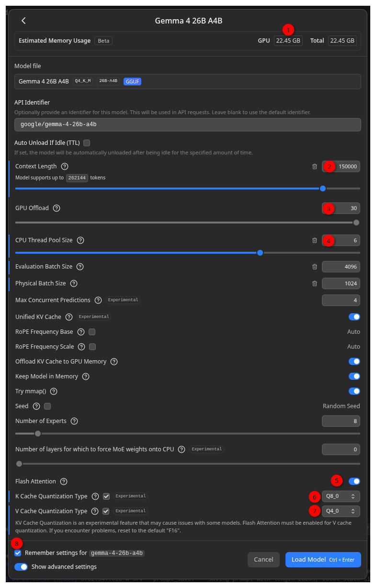This screenshot has width=376, height=588.
Task: Reset Evaluation Batch Size via trash icon
Action: click(x=315, y=267)
